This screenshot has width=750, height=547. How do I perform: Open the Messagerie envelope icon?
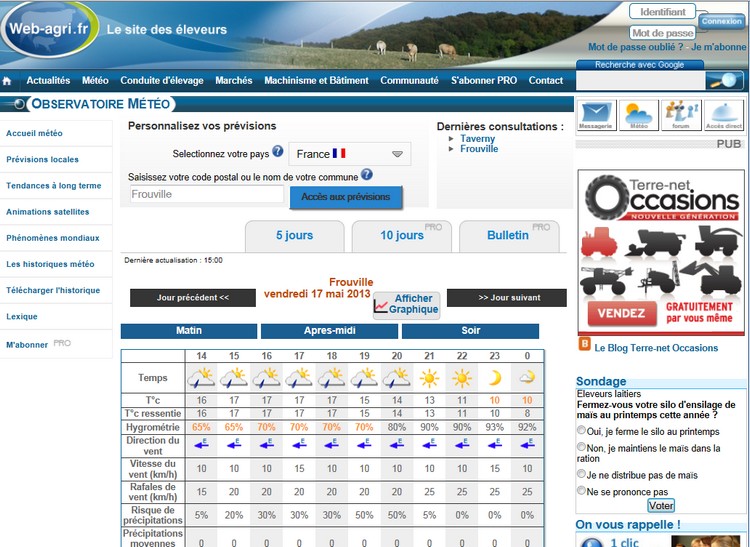point(596,115)
